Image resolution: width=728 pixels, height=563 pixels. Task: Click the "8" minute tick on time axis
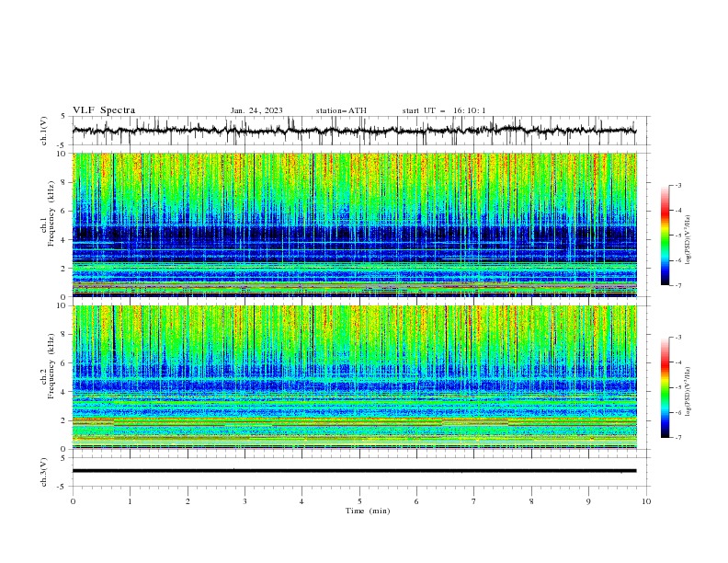531,501
